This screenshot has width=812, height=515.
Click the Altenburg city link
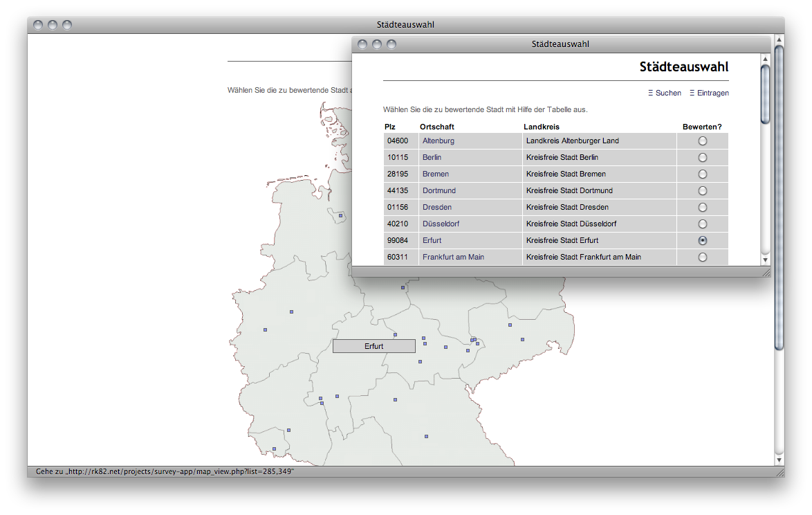coord(439,141)
